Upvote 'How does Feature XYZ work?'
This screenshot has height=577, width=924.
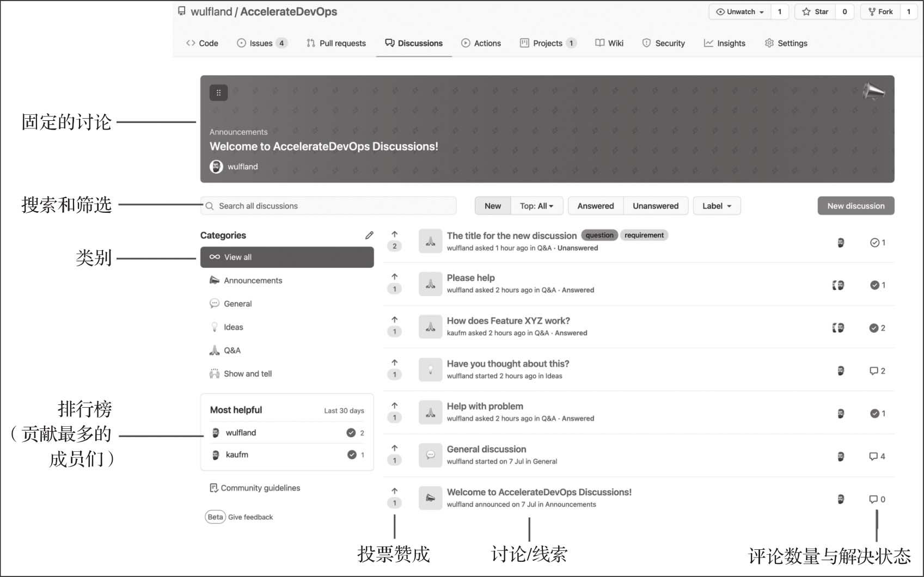pos(395,320)
